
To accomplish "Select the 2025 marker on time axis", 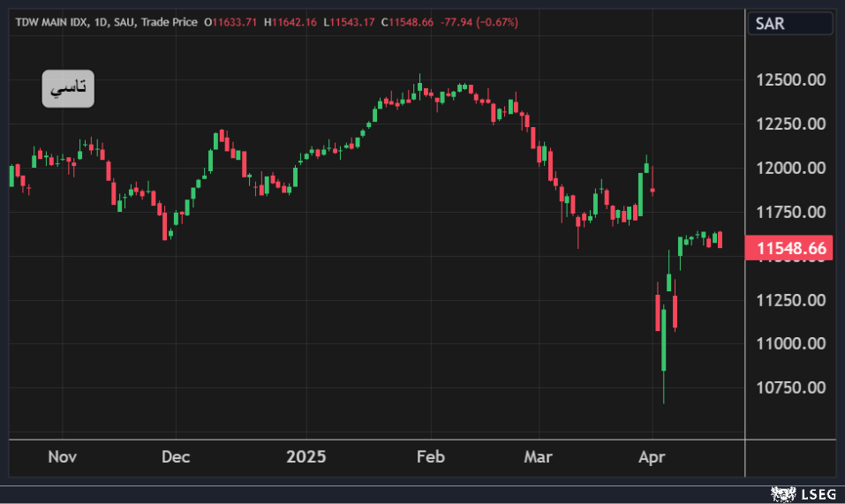I will click(306, 457).
